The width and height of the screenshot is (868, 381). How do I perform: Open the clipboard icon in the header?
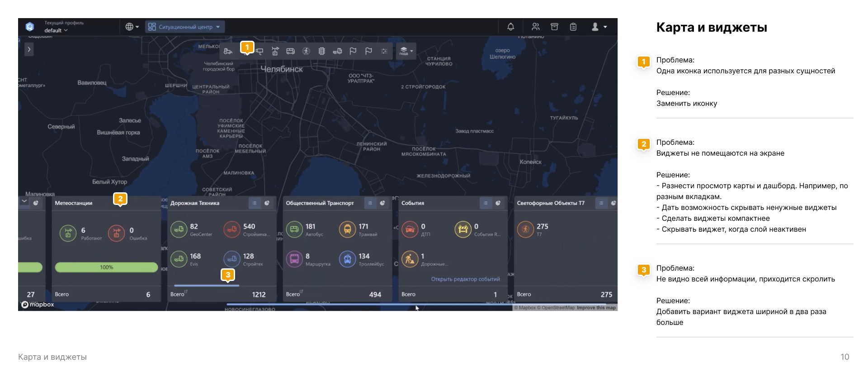pyautogui.click(x=573, y=27)
